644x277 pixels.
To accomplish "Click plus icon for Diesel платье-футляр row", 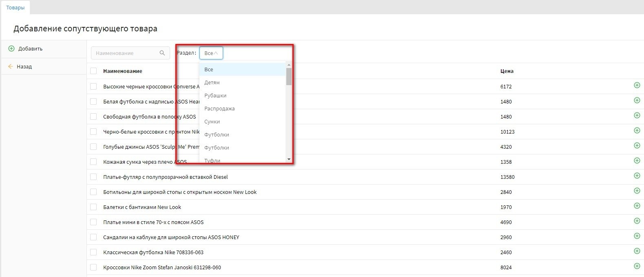I will (x=637, y=176).
